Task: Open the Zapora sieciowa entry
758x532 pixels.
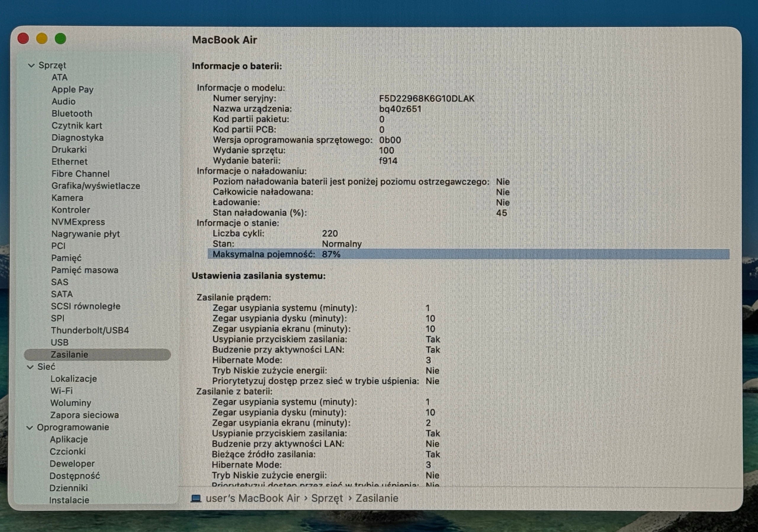Action: (84, 415)
